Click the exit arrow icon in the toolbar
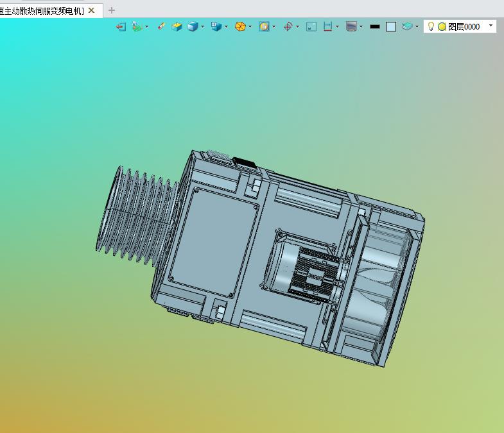This screenshot has width=504, height=433. coord(121,27)
